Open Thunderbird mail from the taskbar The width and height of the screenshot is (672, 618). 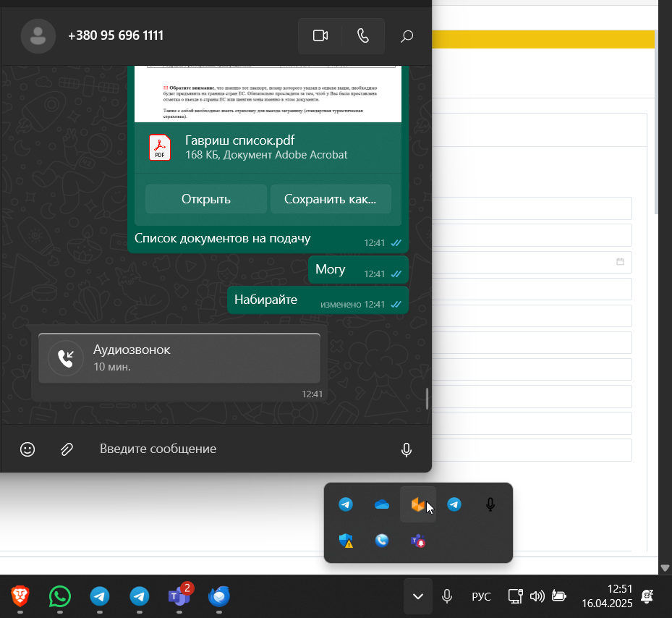pyautogui.click(x=219, y=596)
